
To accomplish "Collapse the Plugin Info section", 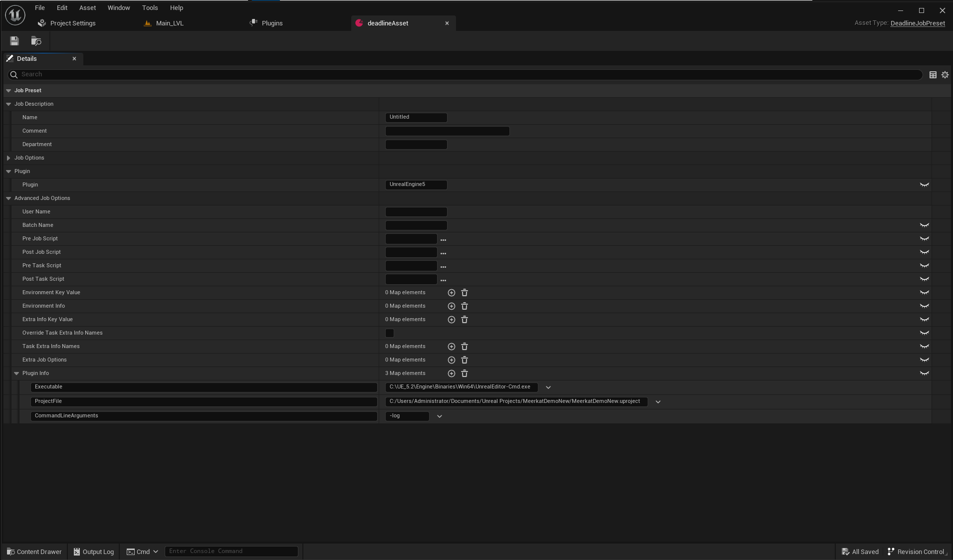I will [x=16, y=373].
